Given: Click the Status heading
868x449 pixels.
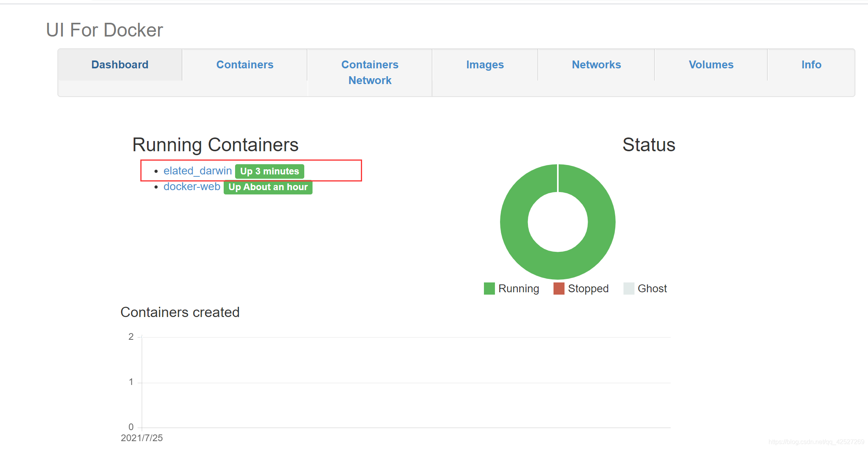Looking at the screenshot, I should click(649, 145).
